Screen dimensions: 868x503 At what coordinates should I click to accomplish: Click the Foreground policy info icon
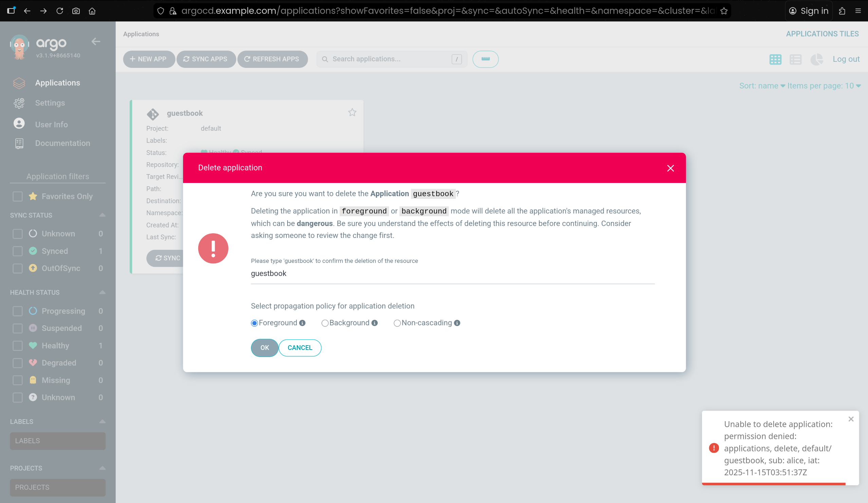pyautogui.click(x=302, y=323)
